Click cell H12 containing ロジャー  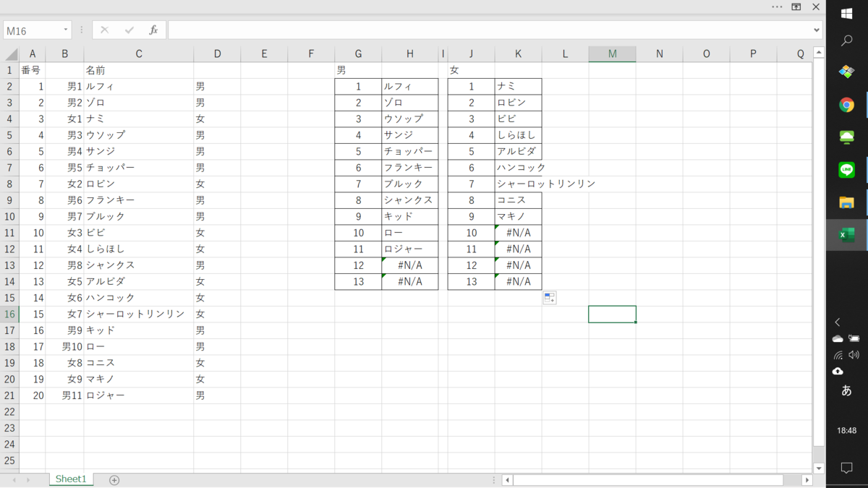point(410,249)
